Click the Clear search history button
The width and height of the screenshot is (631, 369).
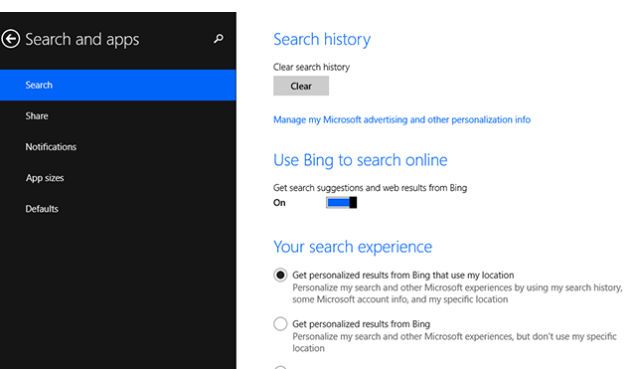click(301, 86)
